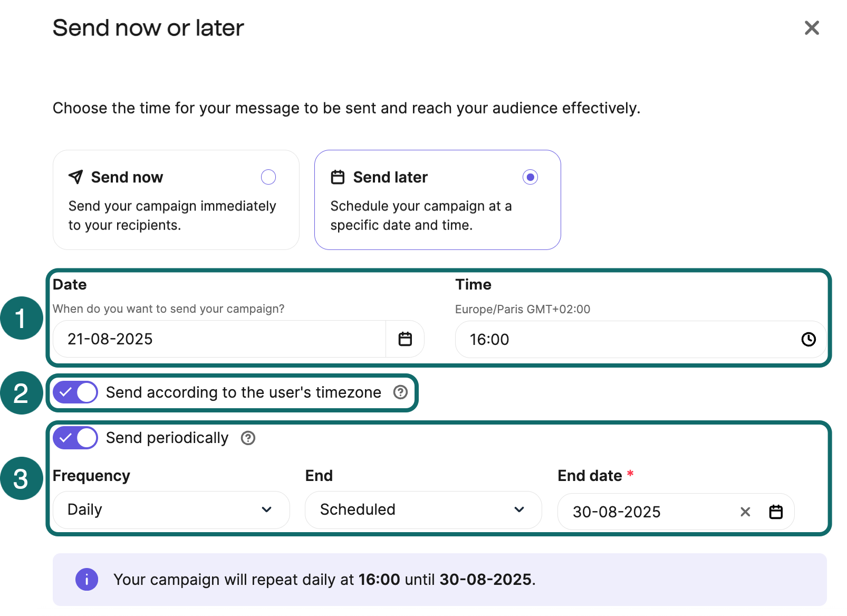The width and height of the screenshot is (847, 616).
Task: Click help icon next to Send periodically
Action: click(x=248, y=438)
